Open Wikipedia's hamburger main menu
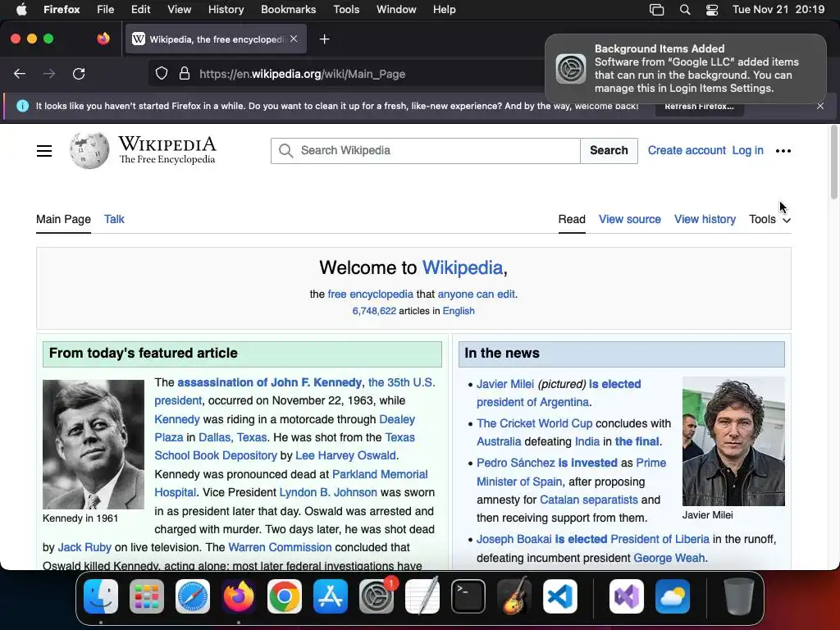840x630 pixels. pos(44,151)
